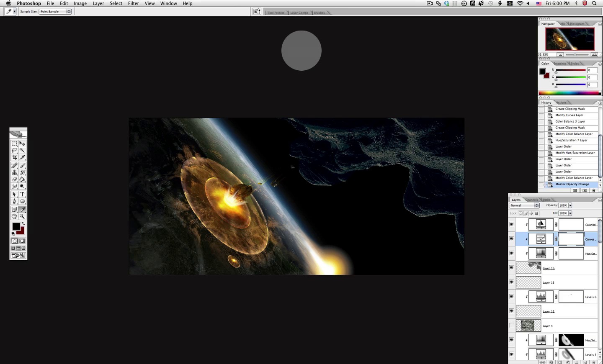Viewport: 603px width, 364px height.
Task: Open the blend mode Normal dropdown
Action: (x=524, y=205)
